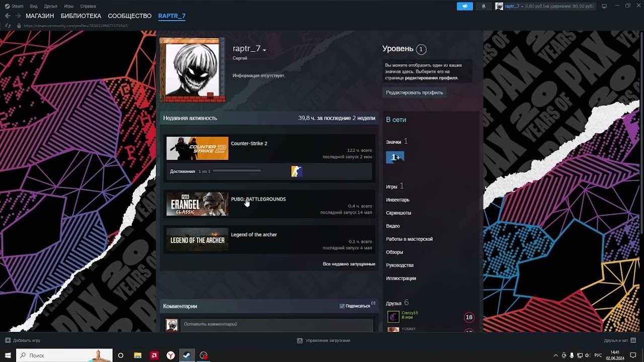Image resolution: width=644 pixels, height=362 pixels.
Task: Click the CS2 achievement icon
Action: click(x=296, y=171)
